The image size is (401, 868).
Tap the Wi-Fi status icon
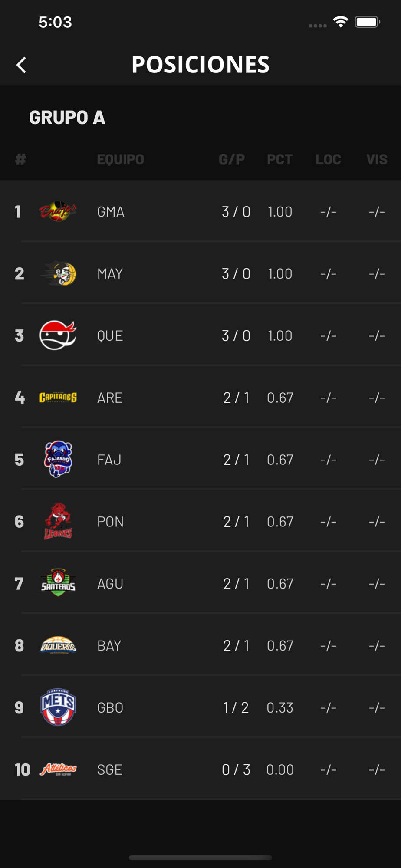point(341,22)
